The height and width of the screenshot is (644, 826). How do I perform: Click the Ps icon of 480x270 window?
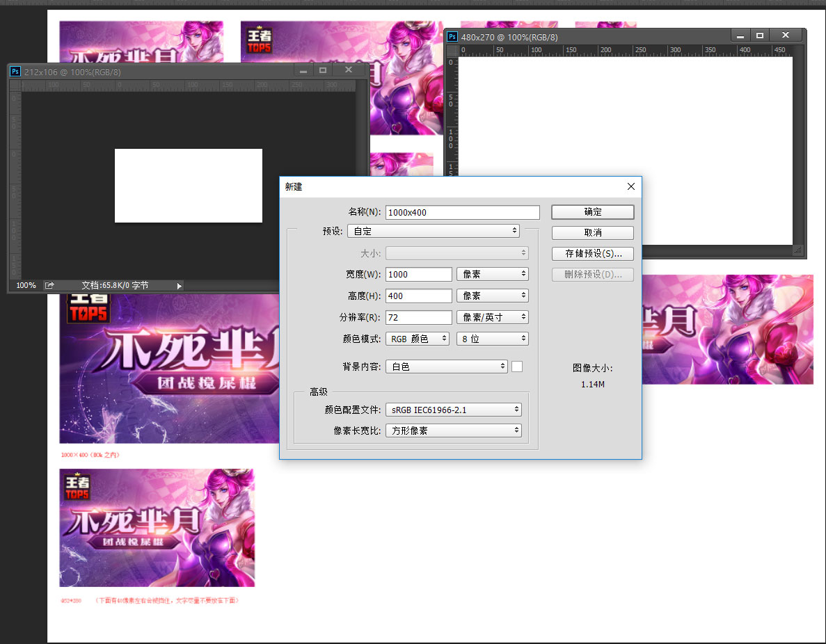tap(452, 37)
